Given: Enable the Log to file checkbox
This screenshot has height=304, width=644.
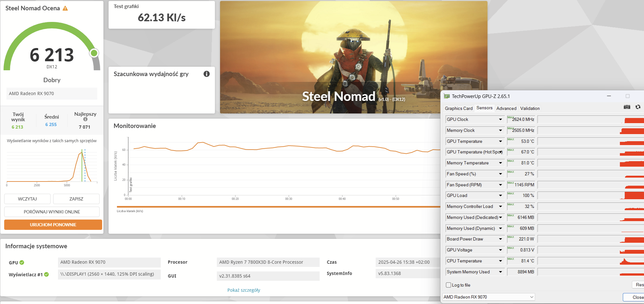Looking at the screenshot, I should pyautogui.click(x=448, y=285).
